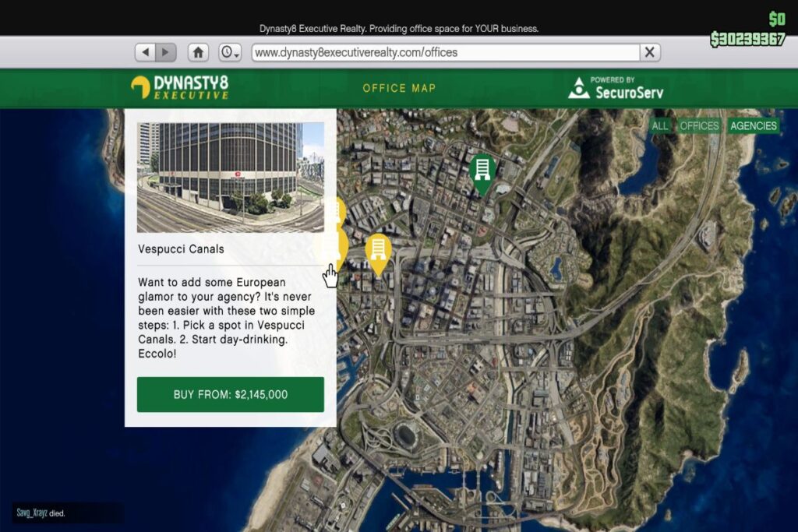Close the browser with the X button
This screenshot has width=798, height=532.
click(x=649, y=52)
